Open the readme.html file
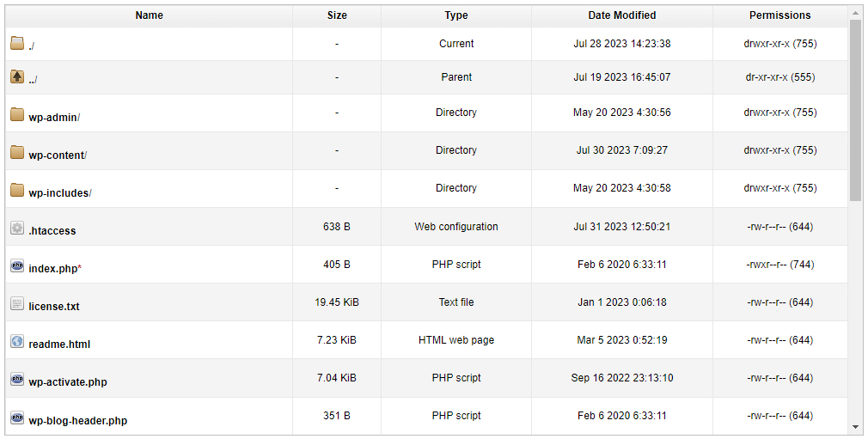The width and height of the screenshot is (868, 439). coord(59,344)
